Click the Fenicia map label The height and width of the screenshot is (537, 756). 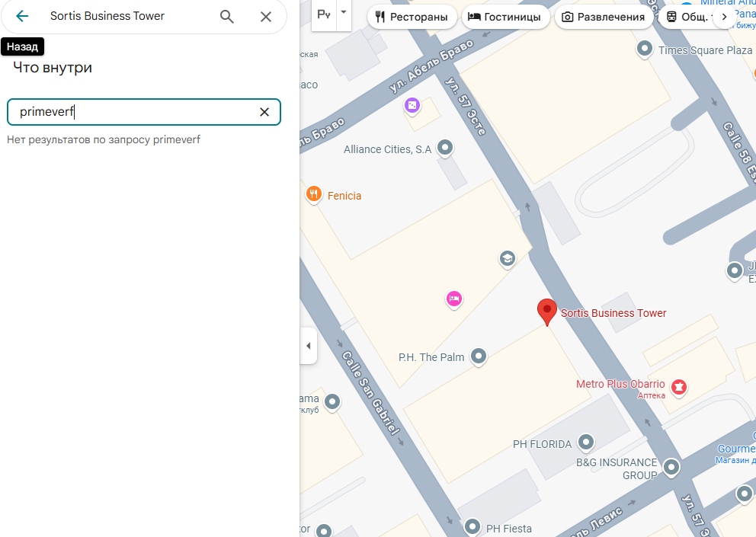tap(344, 196)
